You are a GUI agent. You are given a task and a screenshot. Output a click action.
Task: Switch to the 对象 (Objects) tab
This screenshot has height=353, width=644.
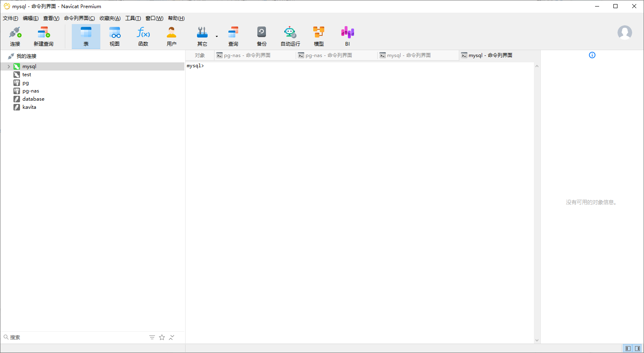click(x=200, y=55)
